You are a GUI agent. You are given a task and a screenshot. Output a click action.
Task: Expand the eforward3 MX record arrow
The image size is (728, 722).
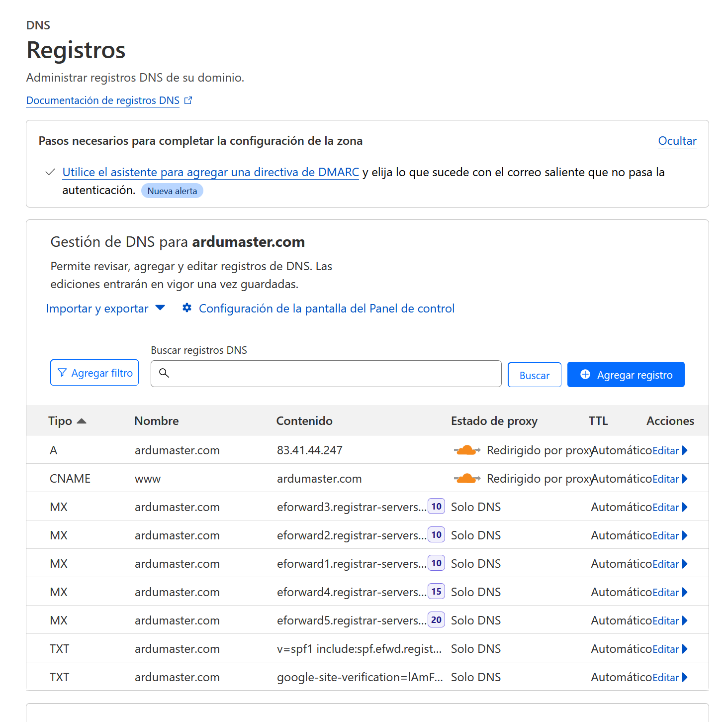685,507
